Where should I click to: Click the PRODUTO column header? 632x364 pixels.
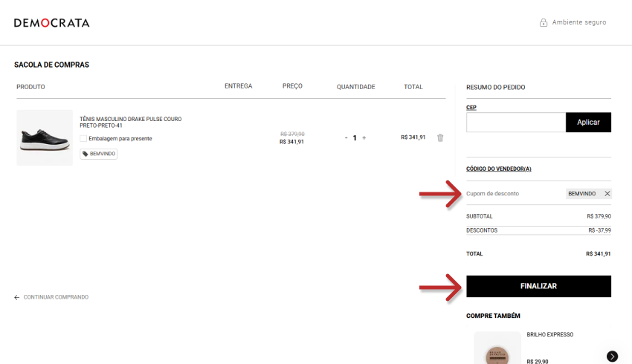pyautogui.click(x=30, y=87)
